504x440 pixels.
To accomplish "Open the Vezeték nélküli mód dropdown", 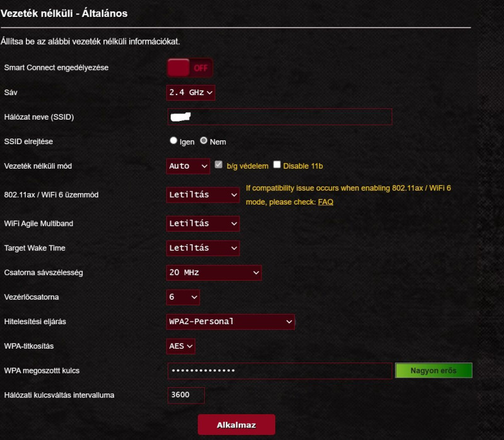I will tap(188, 166).
